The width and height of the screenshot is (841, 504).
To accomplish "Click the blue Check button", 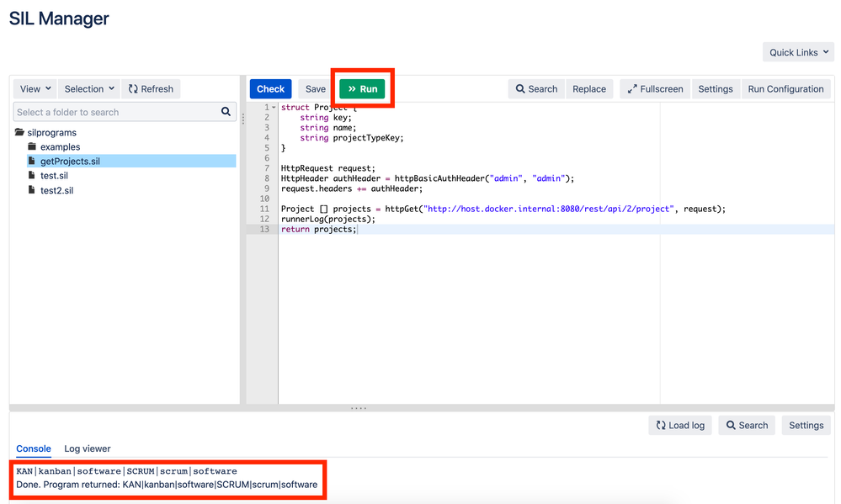I will click(270, 88).
